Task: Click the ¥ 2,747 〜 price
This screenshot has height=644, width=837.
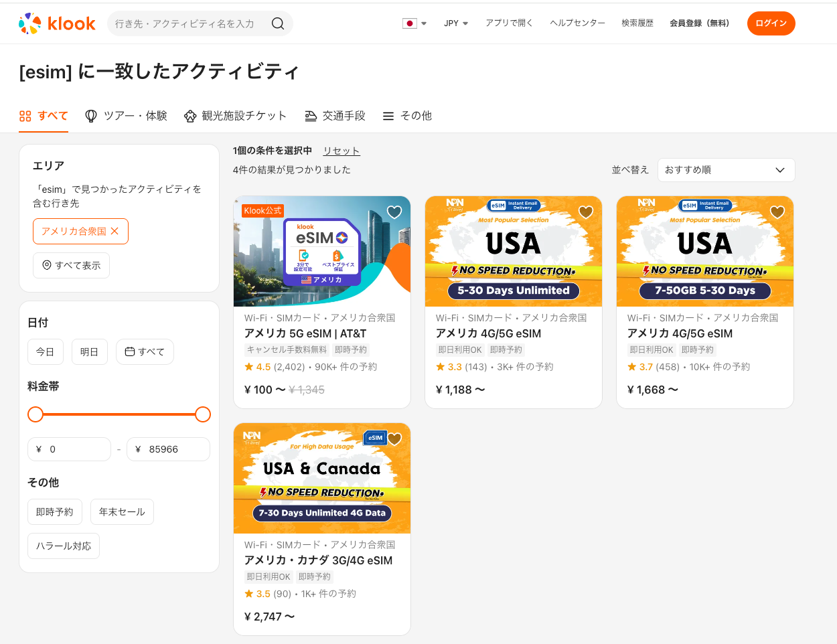Action: [270, 617]
